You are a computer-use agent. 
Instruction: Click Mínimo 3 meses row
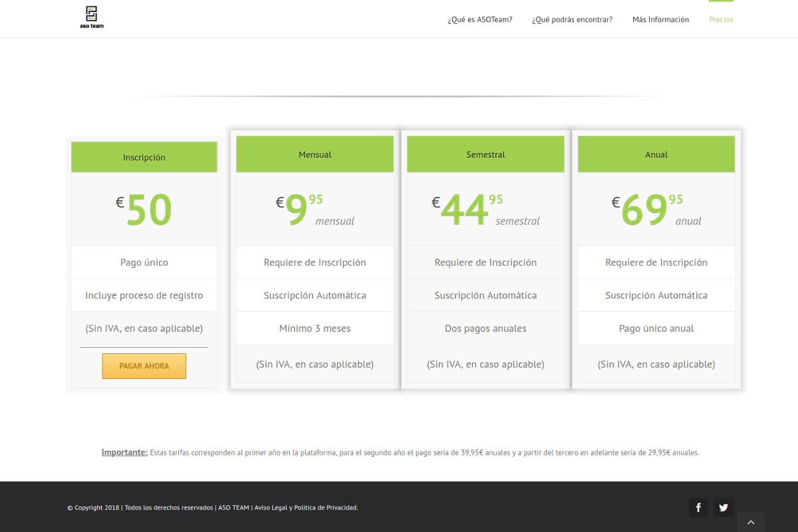pyautogui.click(x=315, y=329)
